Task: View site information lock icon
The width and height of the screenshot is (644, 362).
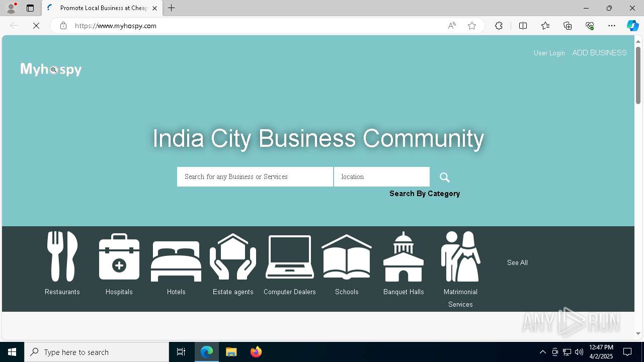Action: tap(63, 26)
